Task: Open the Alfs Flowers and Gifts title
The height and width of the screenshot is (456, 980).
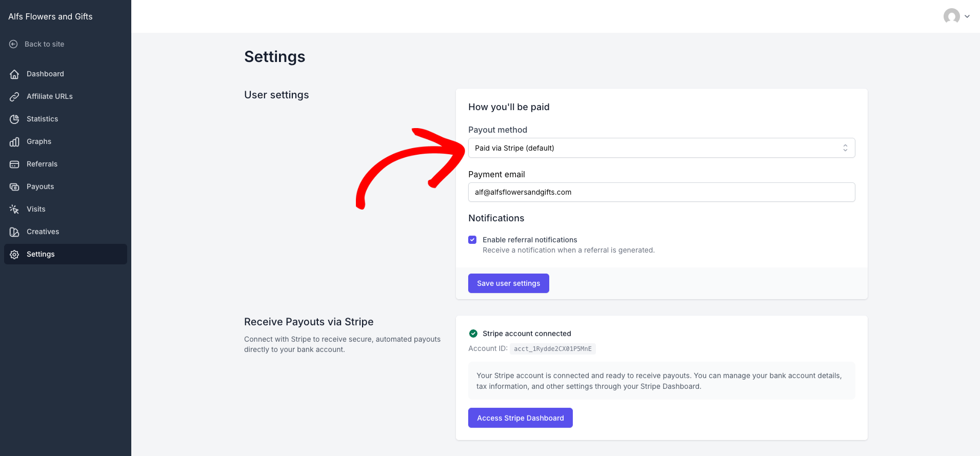Action: point(50,16)
